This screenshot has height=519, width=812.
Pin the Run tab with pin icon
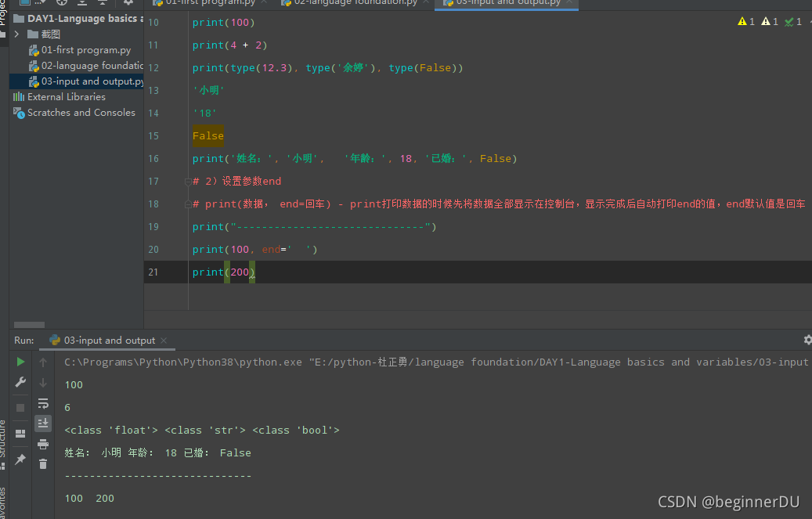coord(20,460)
